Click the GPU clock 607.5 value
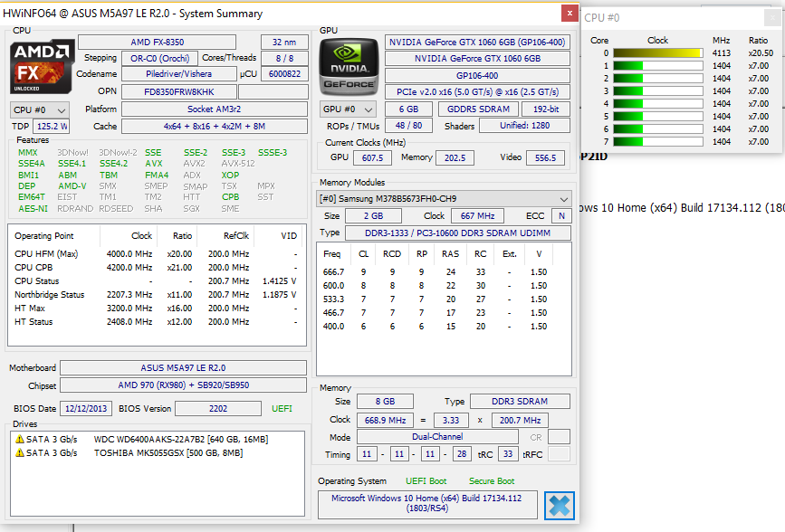This screenshot has height=532, width=785. pos(372,157)
